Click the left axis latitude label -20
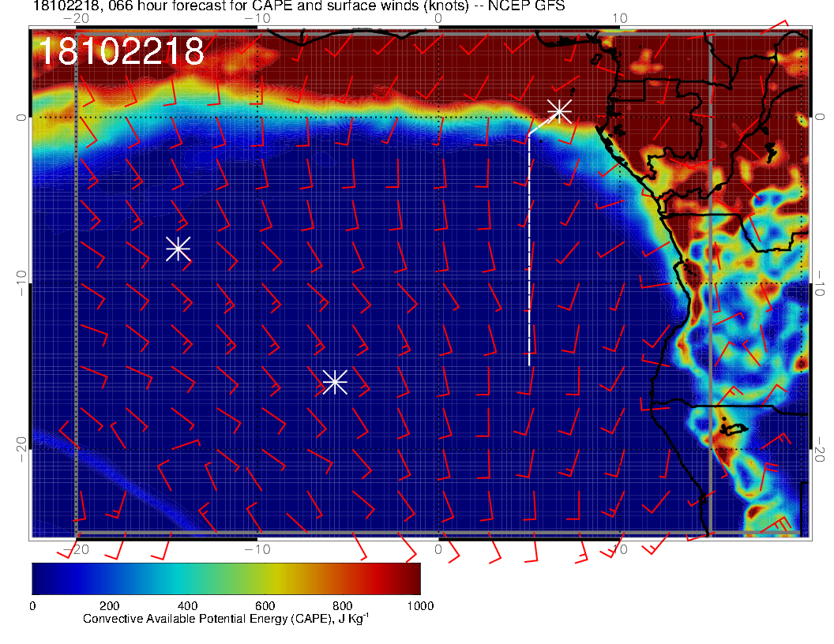 (x=21, y=450)
